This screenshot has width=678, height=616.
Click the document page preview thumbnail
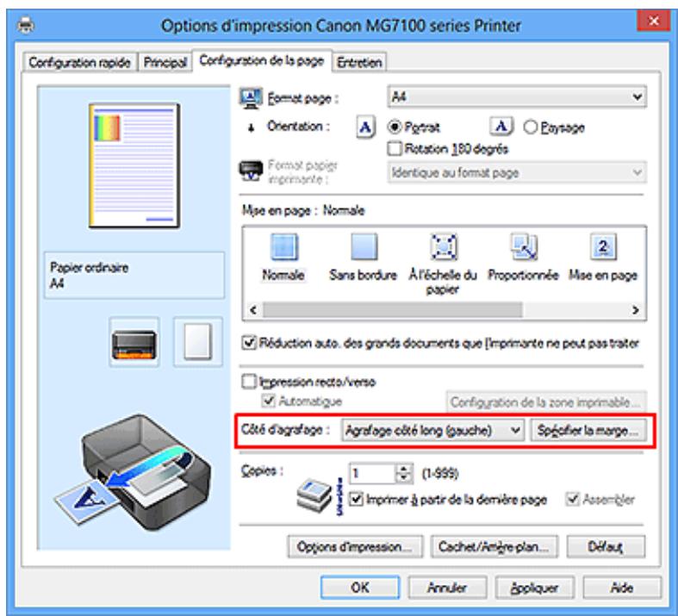134,165
